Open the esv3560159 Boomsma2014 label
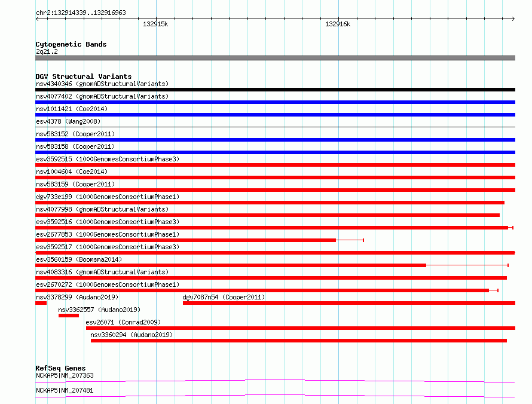This screenshot has width=532, height=404. pos(79,259)
